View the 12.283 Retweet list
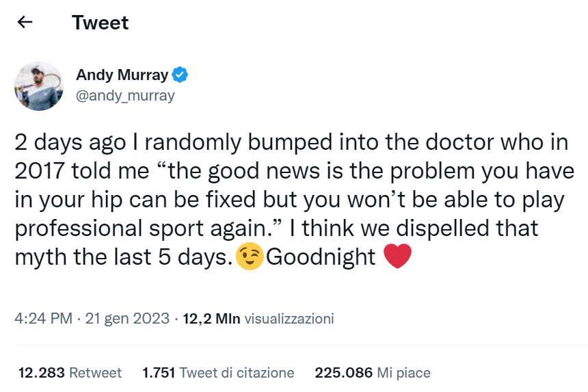This screenshot has height=392, width=588. [x=70, y=373]
